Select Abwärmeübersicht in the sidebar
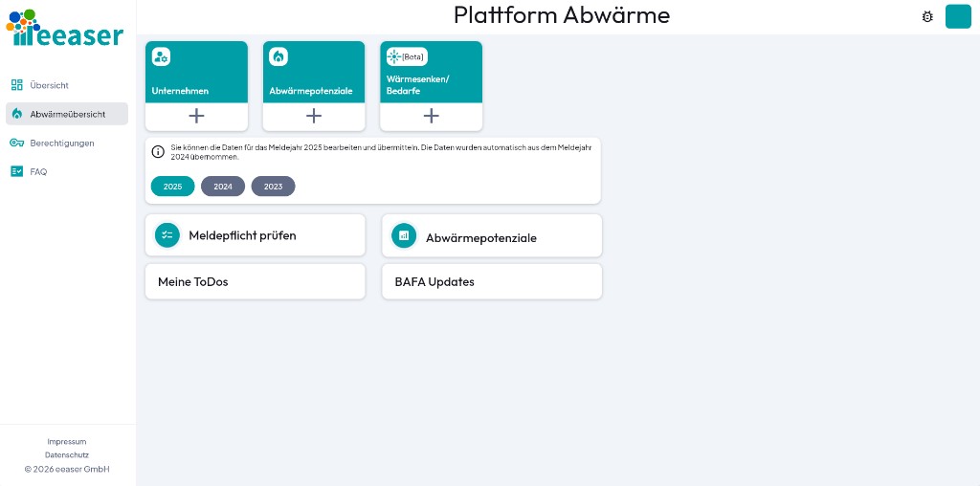 click(67, 114)
